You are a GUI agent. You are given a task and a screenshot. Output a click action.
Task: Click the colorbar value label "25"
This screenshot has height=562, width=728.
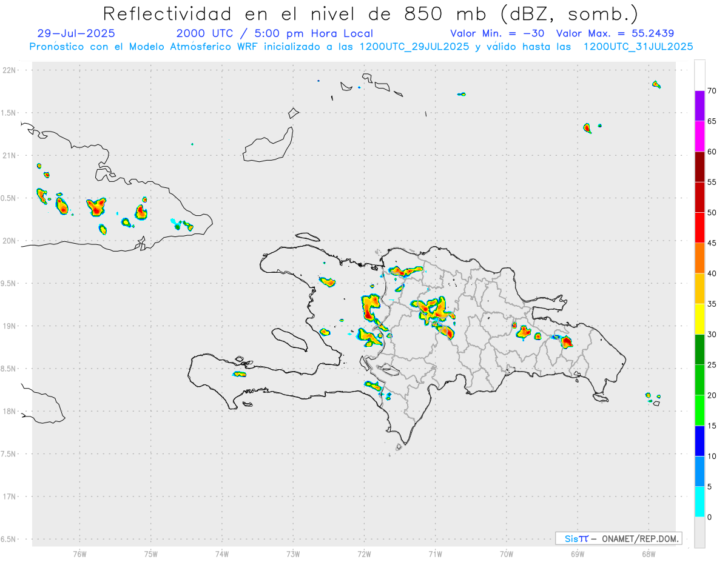click(x=712, y=365)
